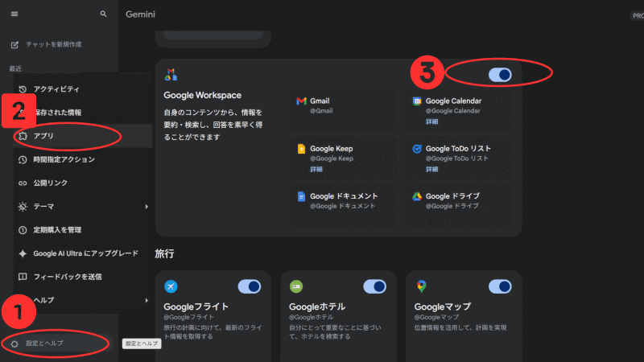This screenshot has height=362, width=644.
Task: Open the hamburger main menu icon
Action: [14, 14]
